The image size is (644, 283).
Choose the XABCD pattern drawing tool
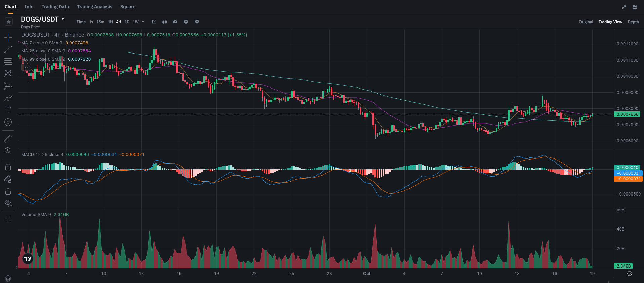pos(8,74)
